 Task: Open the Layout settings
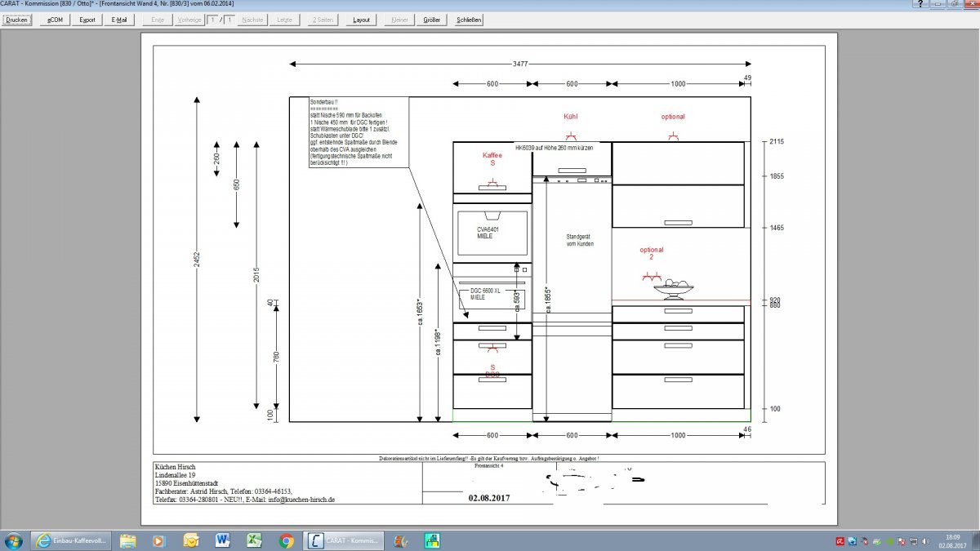(x=361, y=20)
